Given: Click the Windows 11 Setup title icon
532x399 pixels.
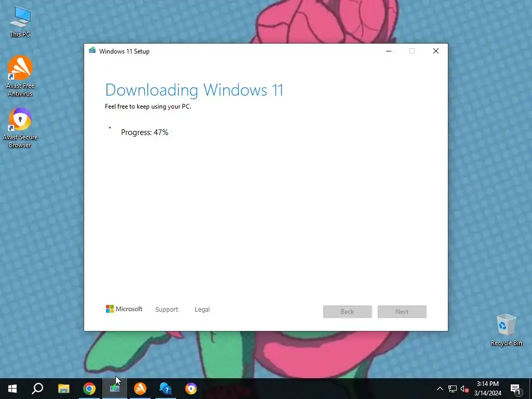Looking at the screenshot, I should (x=92, y=50).
